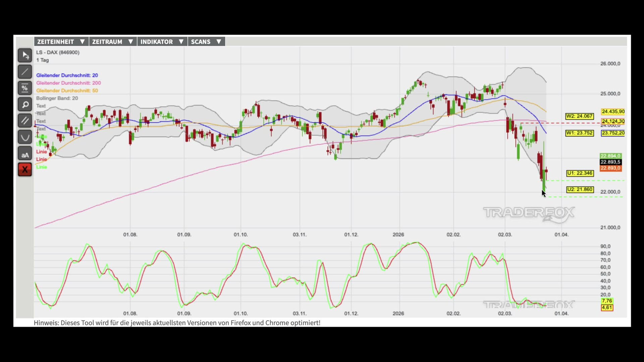Image resolution: width=644 pixels, height=362 pixels.
Task: Open the ZEITEINHEIT dropdown menu
Action: coord(61,42)
